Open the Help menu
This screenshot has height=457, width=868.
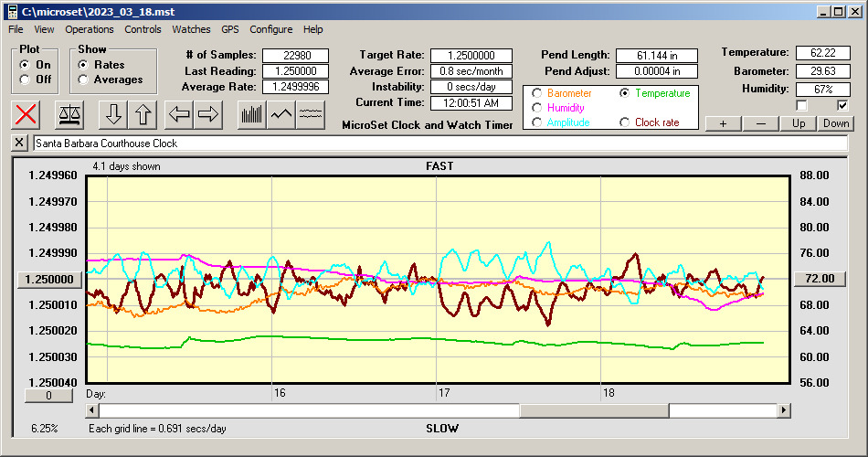coord(312,29)
